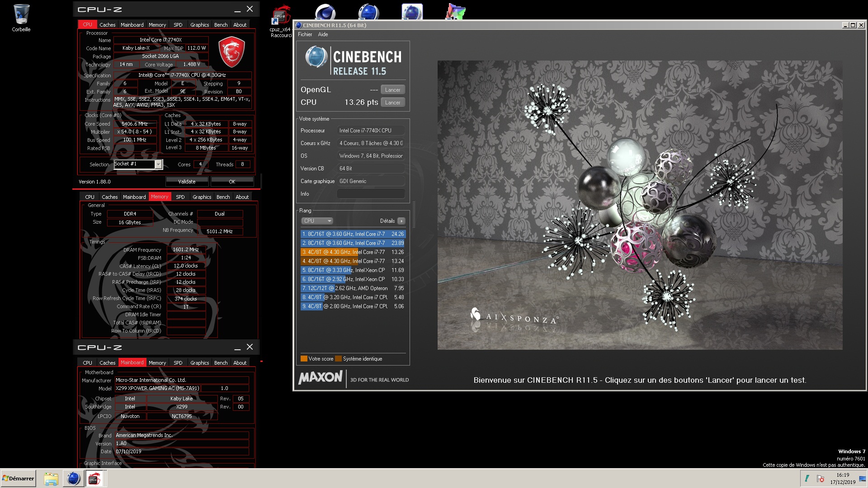The image size is (868, 488).
Task: Click the model X299 XPOWER GAMING AC field
Action: click(x=157, y=389)
